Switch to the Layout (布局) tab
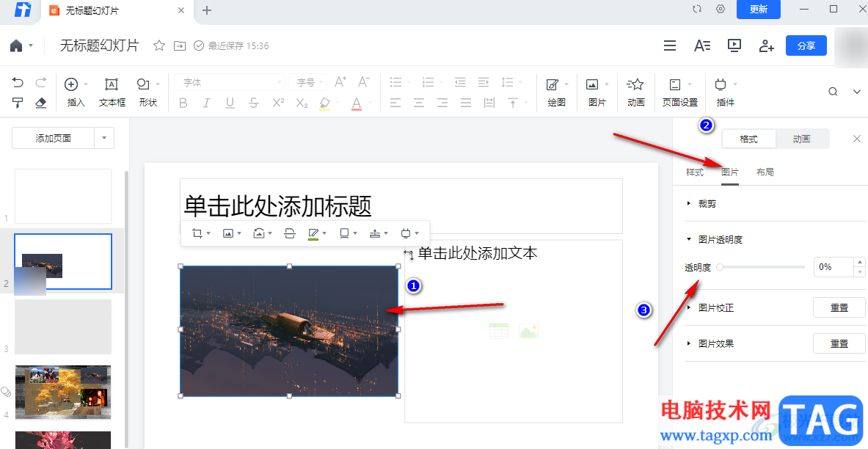Image resolution: width=868 pixels, height=449 pixels. point(765,172)
